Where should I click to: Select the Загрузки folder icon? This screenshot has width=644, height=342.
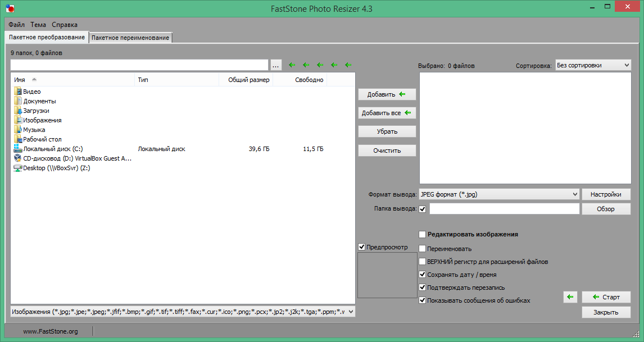click(17, 110)
